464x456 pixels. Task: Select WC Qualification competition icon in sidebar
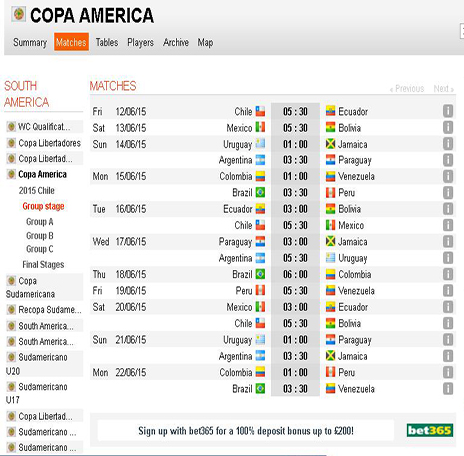tap(11, 127)
